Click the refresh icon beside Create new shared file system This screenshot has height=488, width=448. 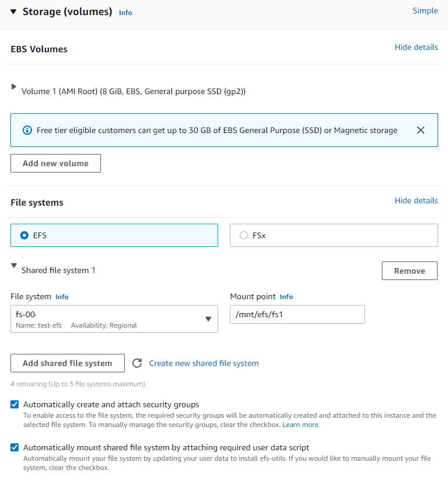click(137, 363)
